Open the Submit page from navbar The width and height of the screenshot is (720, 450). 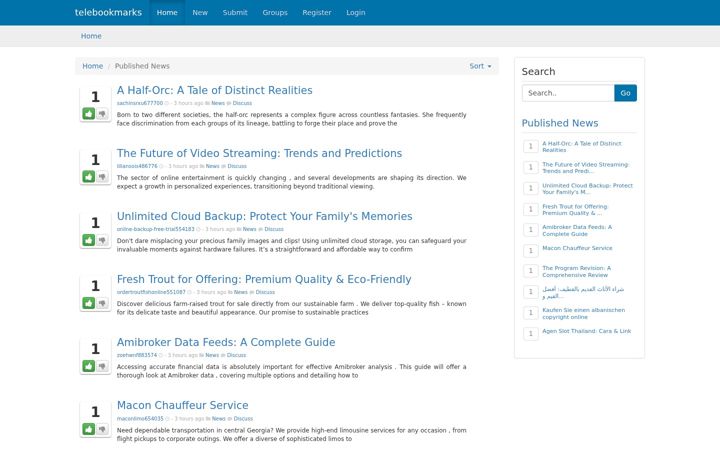(x=235, y=12)
